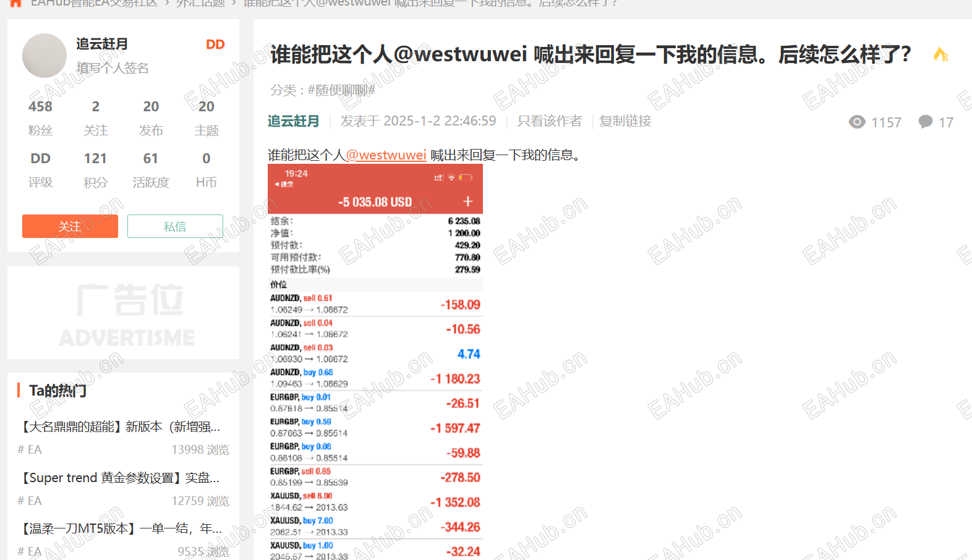The width and height of the screenshot is (972, 560).
Task: Click 只看该作者 filter link
Action: coord(550,121)
